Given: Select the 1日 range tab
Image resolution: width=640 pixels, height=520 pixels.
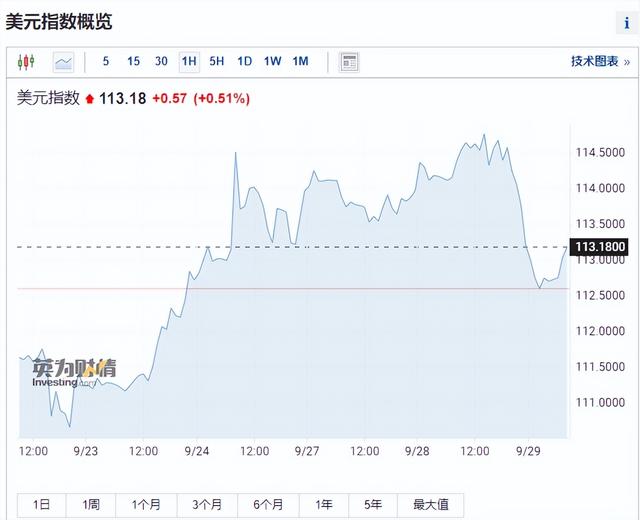Looking at the screenshot, I should (x=42, y=506).
